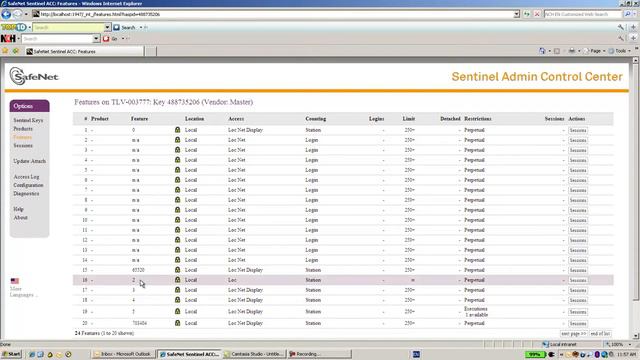Click the IE Home icon
Viewport: 640px width, 360px height.
[x=542, y=51]
